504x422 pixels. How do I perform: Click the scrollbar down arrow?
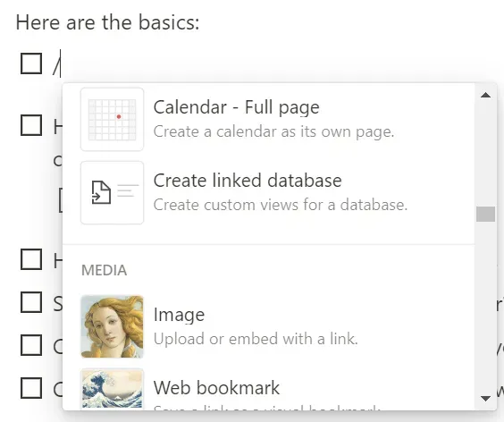485,399
